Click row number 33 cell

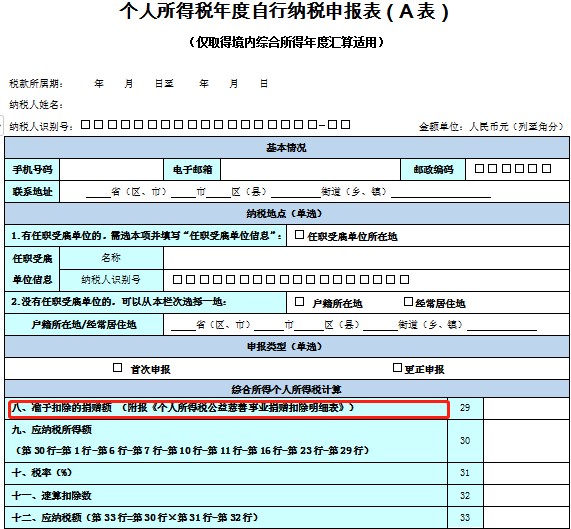[465, 518]
